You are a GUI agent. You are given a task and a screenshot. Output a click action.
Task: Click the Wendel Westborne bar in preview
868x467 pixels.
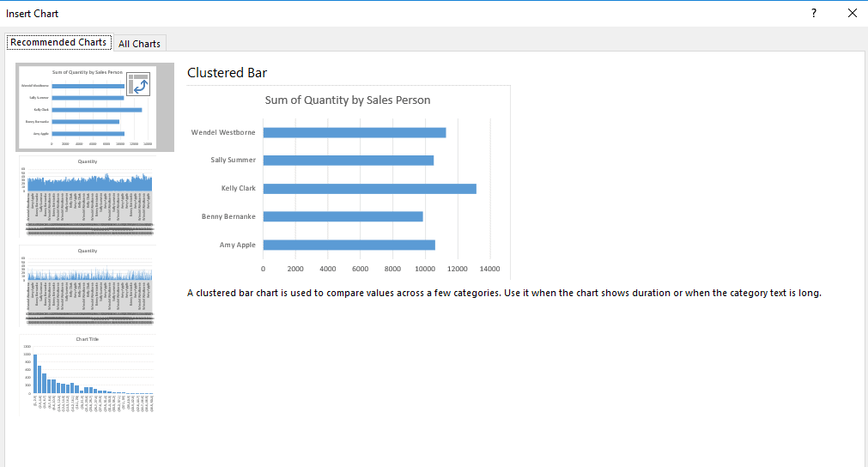pyautogui.click(x=354, y=132)
